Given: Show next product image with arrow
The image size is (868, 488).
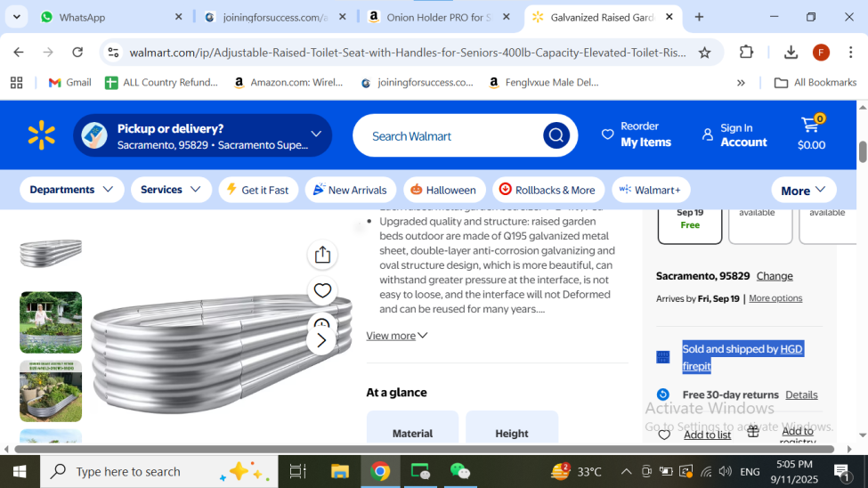Looking at the screenshot, I should tap(321, 340).
